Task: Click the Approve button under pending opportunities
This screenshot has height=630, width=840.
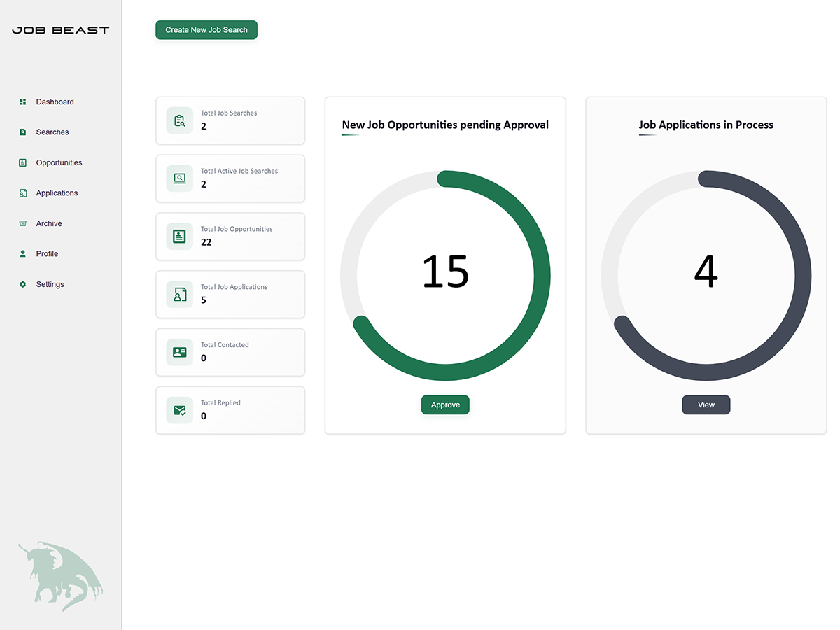Action: coord(445,405)
